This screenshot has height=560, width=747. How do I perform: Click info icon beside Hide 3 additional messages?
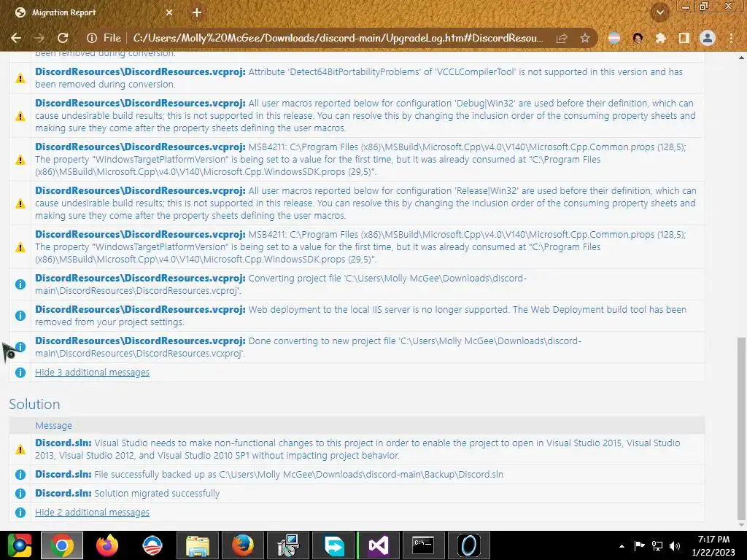20,373
